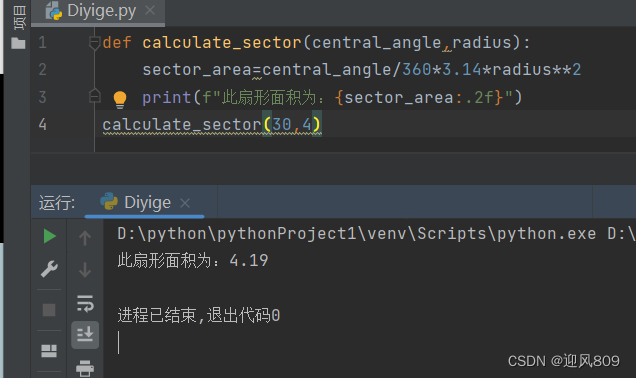Click the restore layout icon in run panel
Image resolution: width=636 pixels, height=378 pixels.
click(49, 351)
